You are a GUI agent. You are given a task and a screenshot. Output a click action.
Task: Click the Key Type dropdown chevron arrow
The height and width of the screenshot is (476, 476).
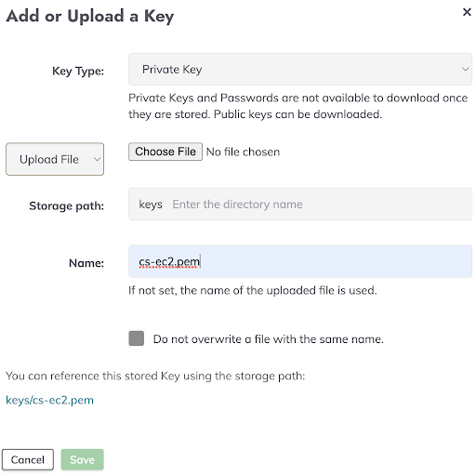tap(465, 69)
